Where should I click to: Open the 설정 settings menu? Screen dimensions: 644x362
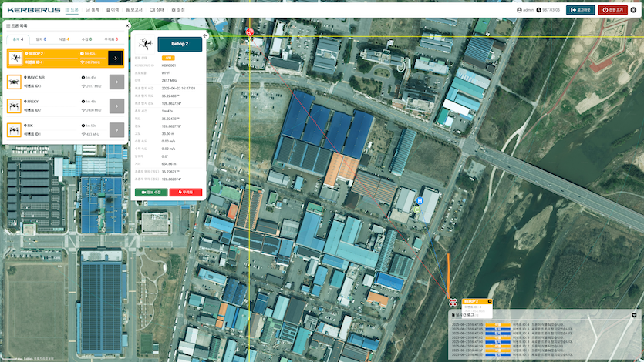click(177, 10)
